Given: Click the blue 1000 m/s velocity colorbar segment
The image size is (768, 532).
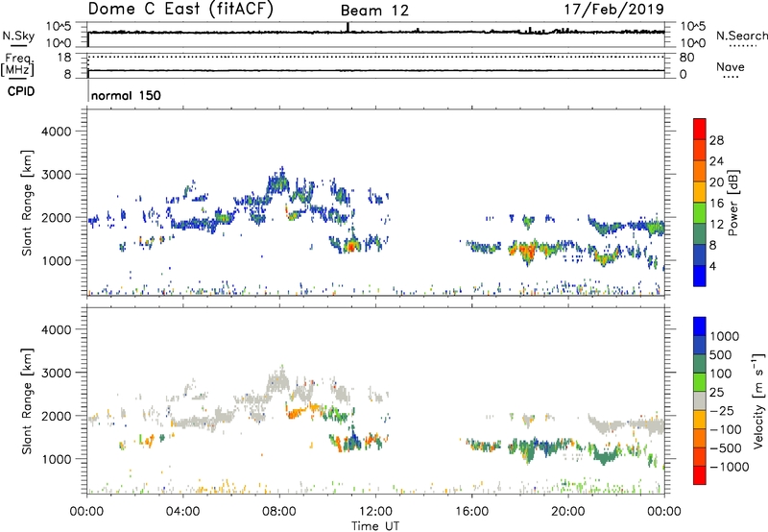Looking at the screenshot, I should (700, 326).
